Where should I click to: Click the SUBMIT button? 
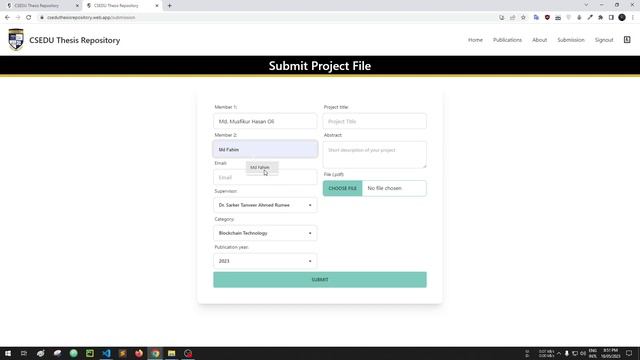(320, 280)
